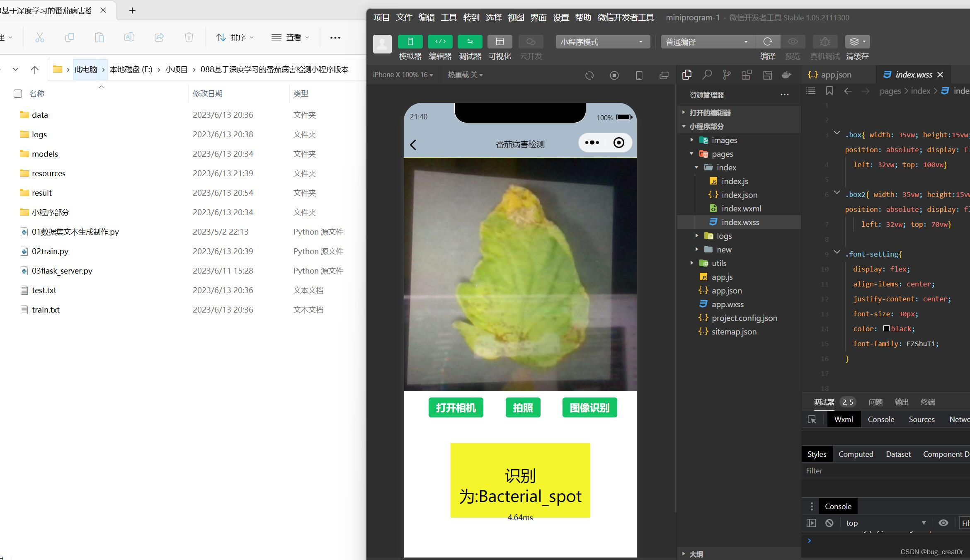The image size is (970, 560).
Task: Toggle the editor panel button
Action: 440,41
